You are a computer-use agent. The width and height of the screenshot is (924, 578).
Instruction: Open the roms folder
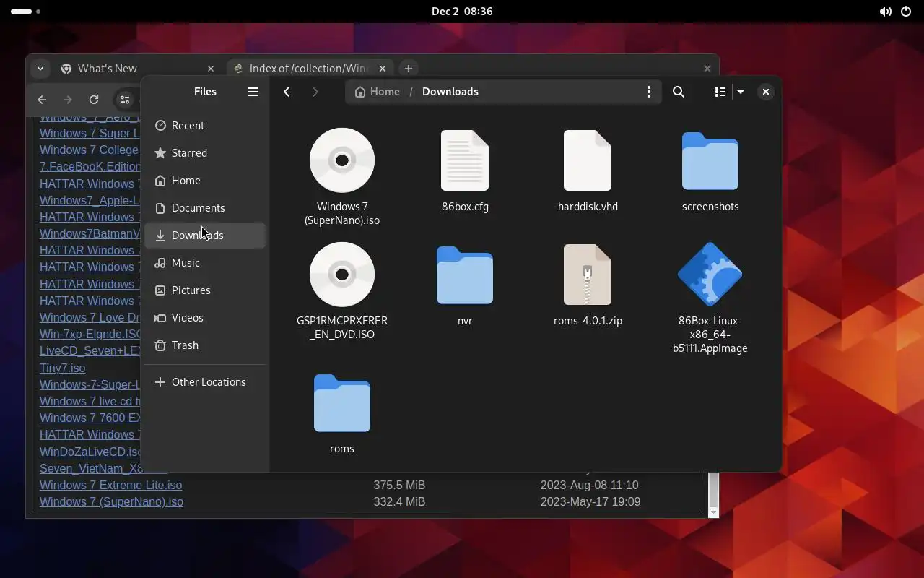342,413
